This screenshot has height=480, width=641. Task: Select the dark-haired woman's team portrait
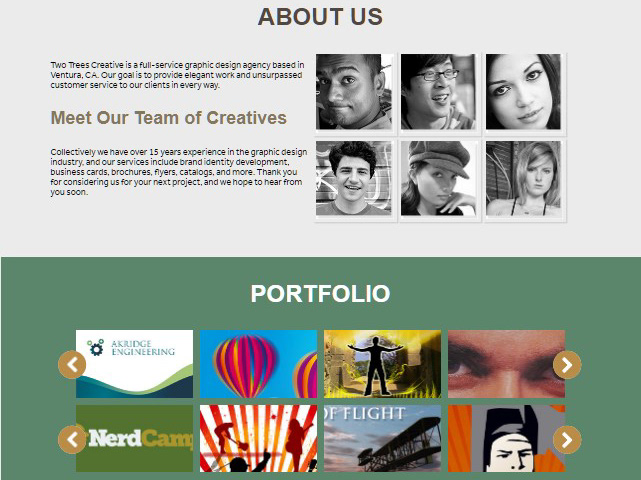coord(523,92)
